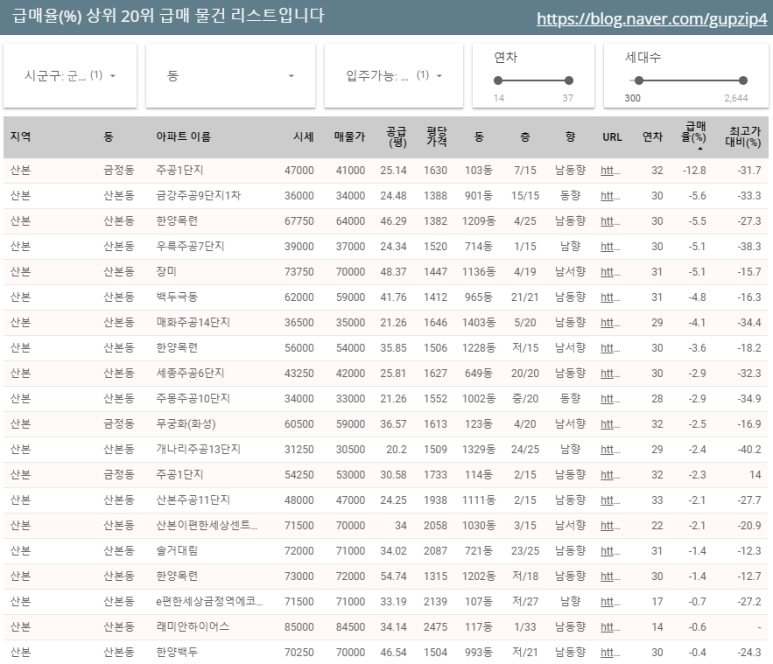The image size is (773, 664).
Task: Select the apartment name 매화주공14단지
Action: [193, 322]
